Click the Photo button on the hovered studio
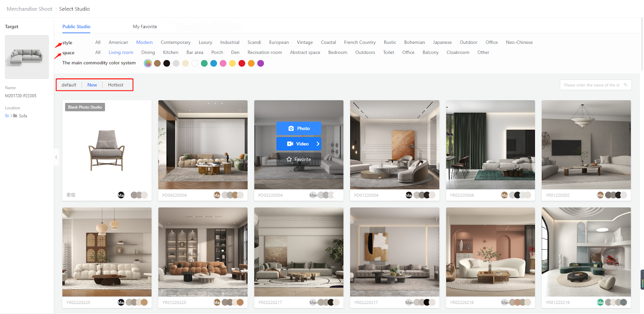 [299, 128]
